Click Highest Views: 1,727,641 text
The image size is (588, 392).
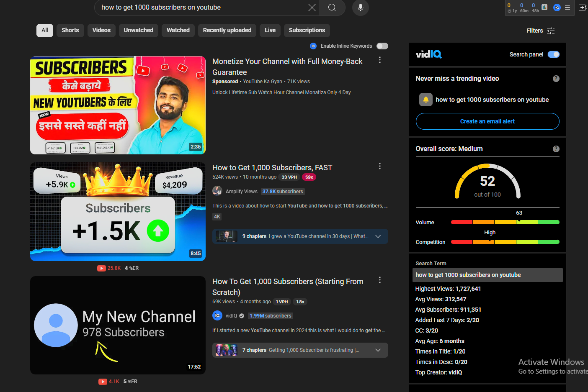click(448, 289)
